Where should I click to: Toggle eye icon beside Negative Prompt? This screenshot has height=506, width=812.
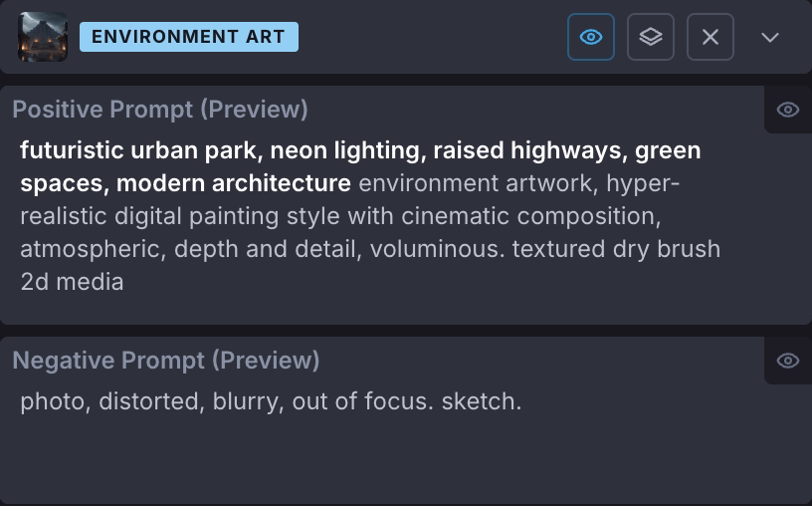click(x=788, y=361)
